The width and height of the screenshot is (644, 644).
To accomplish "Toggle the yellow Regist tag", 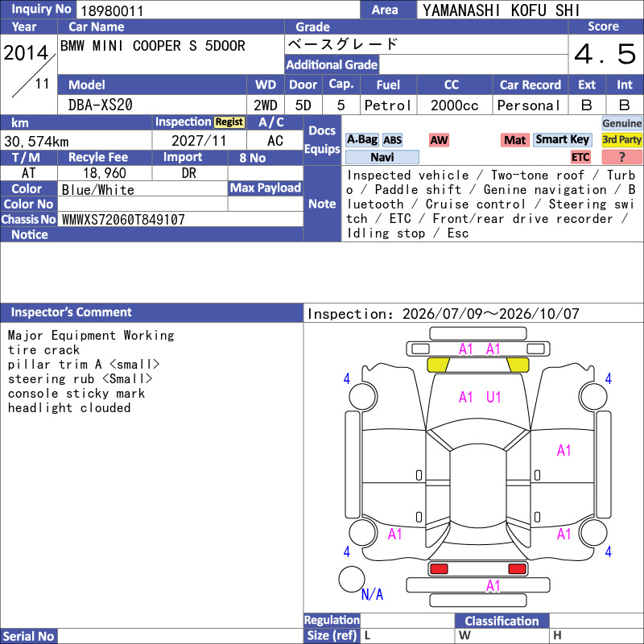I will click(x=229, y=122).
